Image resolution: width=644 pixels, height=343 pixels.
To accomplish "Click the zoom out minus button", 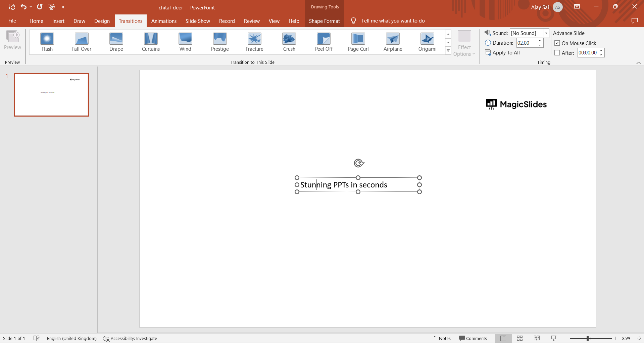I will (566, 338).
